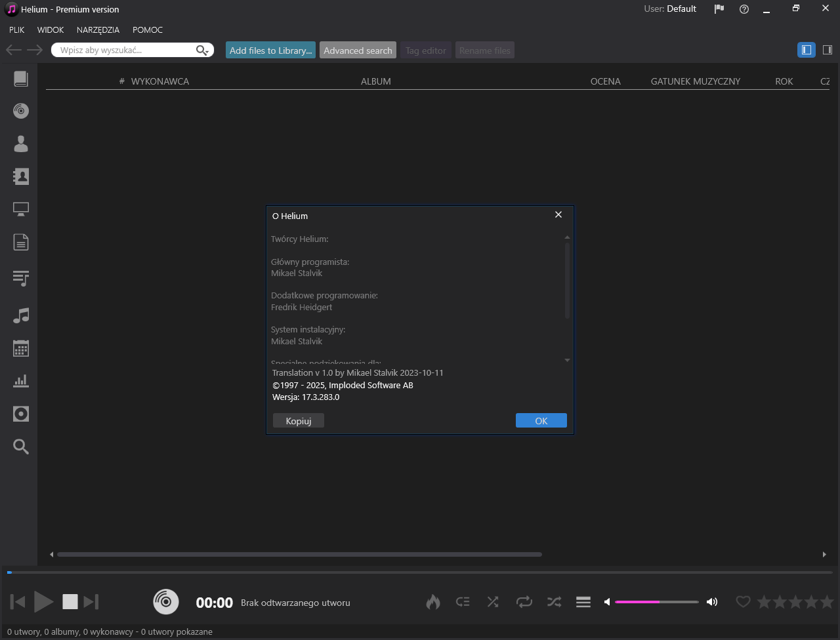
Task: Toggle the repeat loop button
Action: click(524, 602)
